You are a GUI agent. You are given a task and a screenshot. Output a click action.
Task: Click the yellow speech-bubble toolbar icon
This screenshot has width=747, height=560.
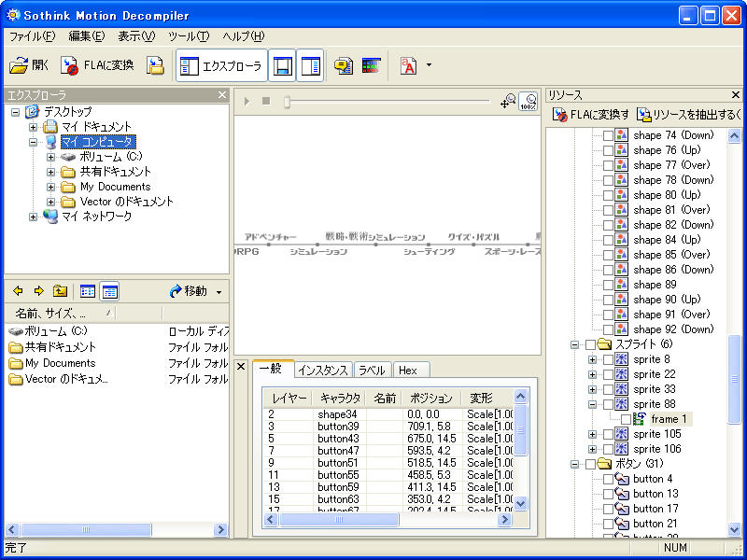(343, 65)
